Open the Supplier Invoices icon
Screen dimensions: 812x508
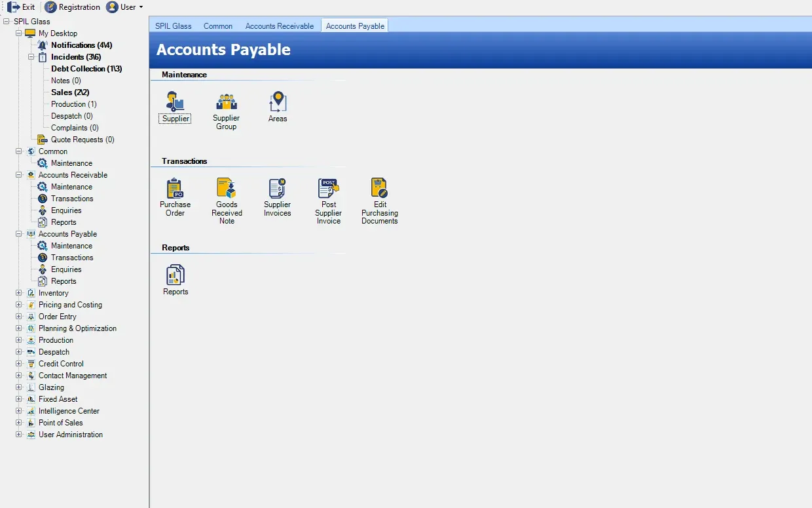pos(278,188)
